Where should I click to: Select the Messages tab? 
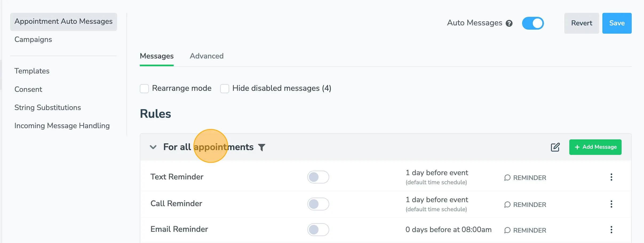pos(156,56)
